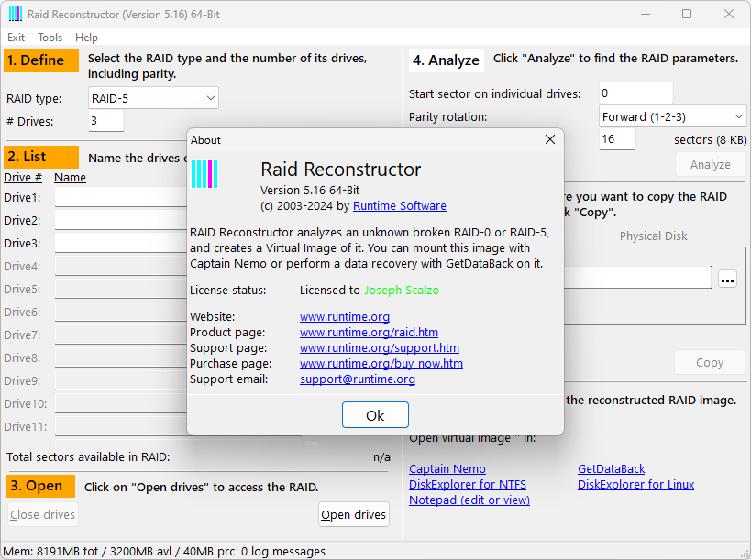Open the www.runtime.org website link
The image size is (751, 560).
click(345, 317)
